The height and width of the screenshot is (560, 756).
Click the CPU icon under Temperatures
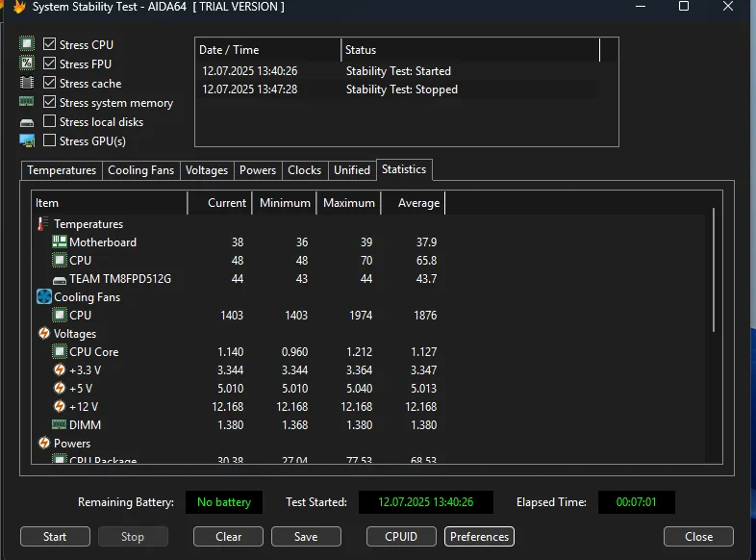click(60, 260)
